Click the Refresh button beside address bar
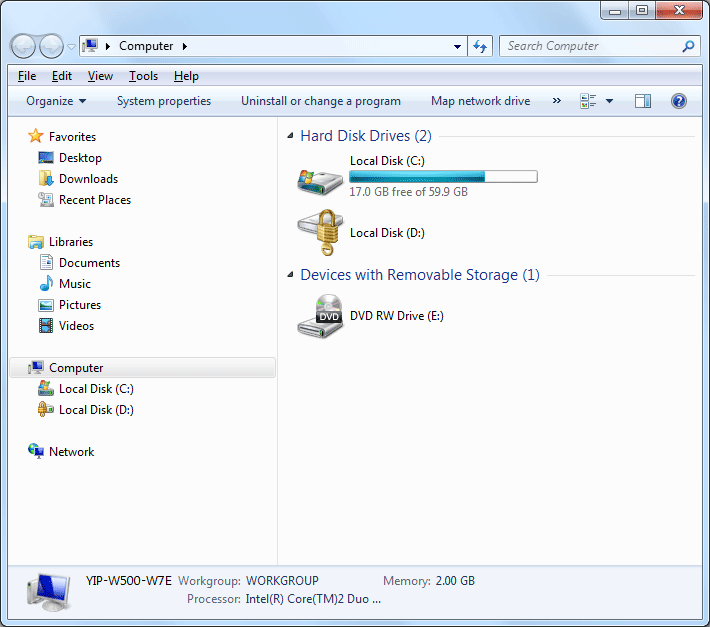This screenshot has height=627, width=710. 480,46
